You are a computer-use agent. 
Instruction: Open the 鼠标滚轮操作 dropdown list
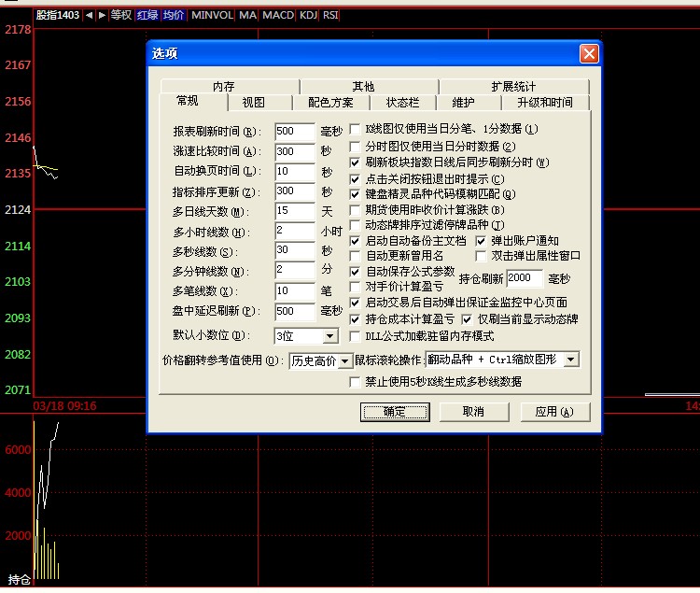[571, 360]
